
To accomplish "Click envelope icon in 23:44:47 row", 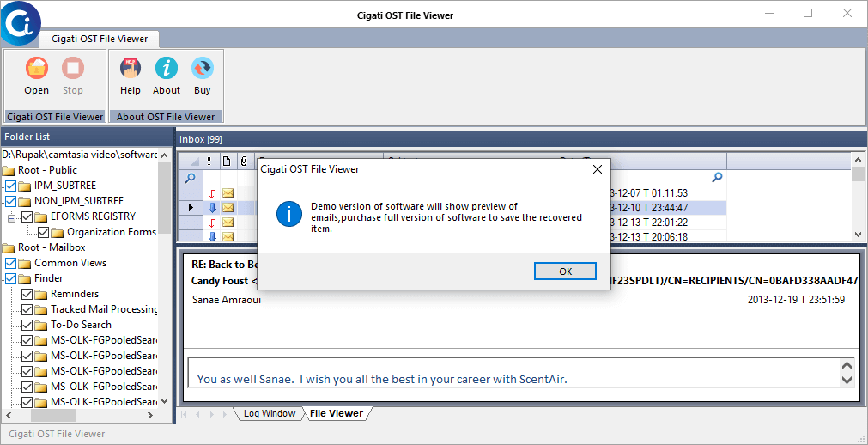I will (228, 208).
